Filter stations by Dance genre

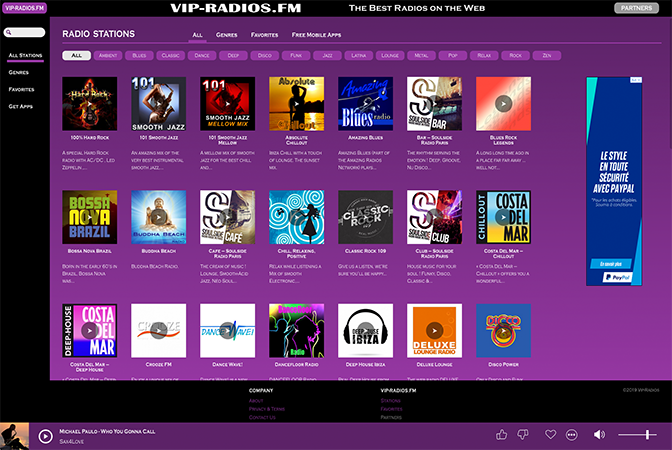202,55
